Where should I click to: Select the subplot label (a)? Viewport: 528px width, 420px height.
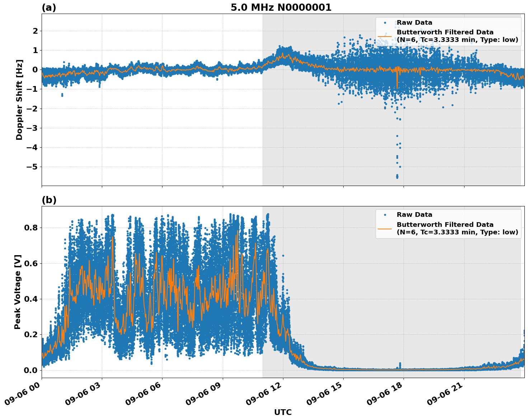tap(49, 6)
